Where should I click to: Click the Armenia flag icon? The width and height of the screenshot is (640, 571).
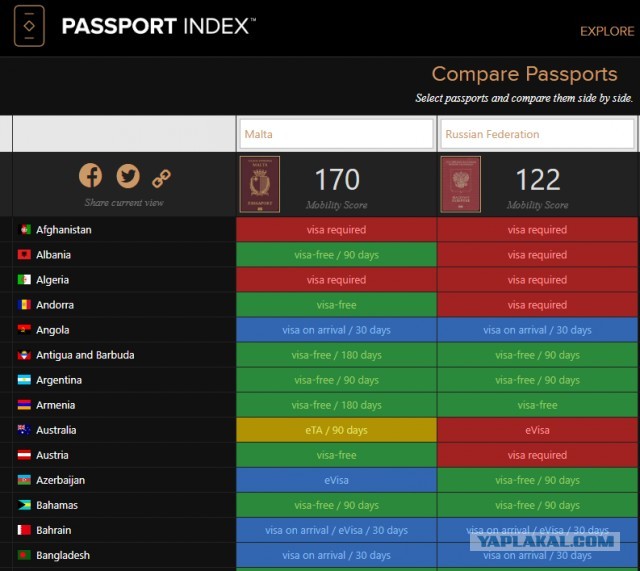(24, 405)
